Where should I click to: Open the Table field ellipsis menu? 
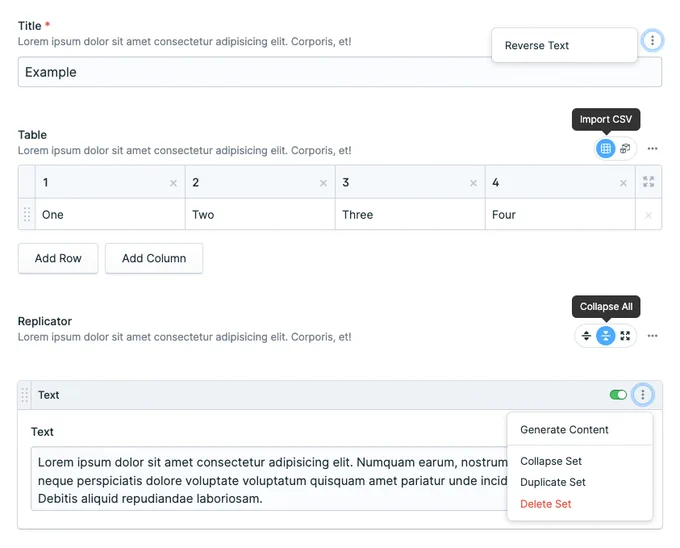pyautogui.click(x=652, y=149)
